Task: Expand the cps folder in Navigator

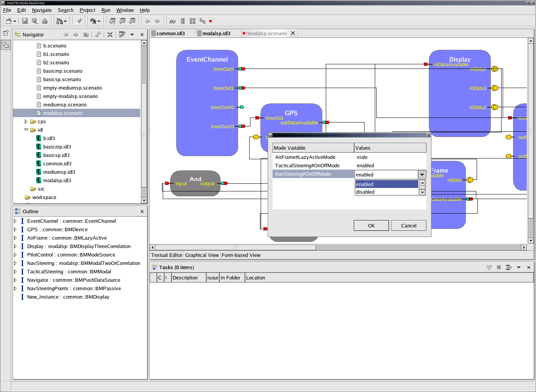Action: (26, 121)
